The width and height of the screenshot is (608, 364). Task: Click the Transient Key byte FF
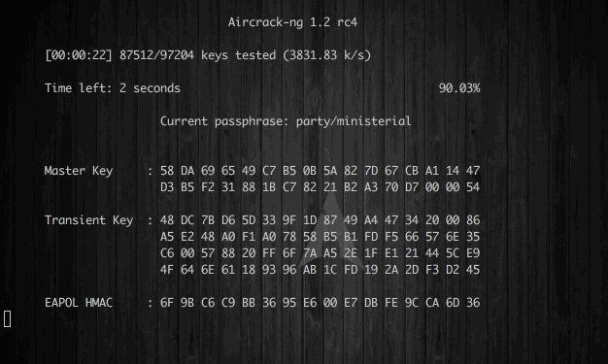tap(269, 253)
